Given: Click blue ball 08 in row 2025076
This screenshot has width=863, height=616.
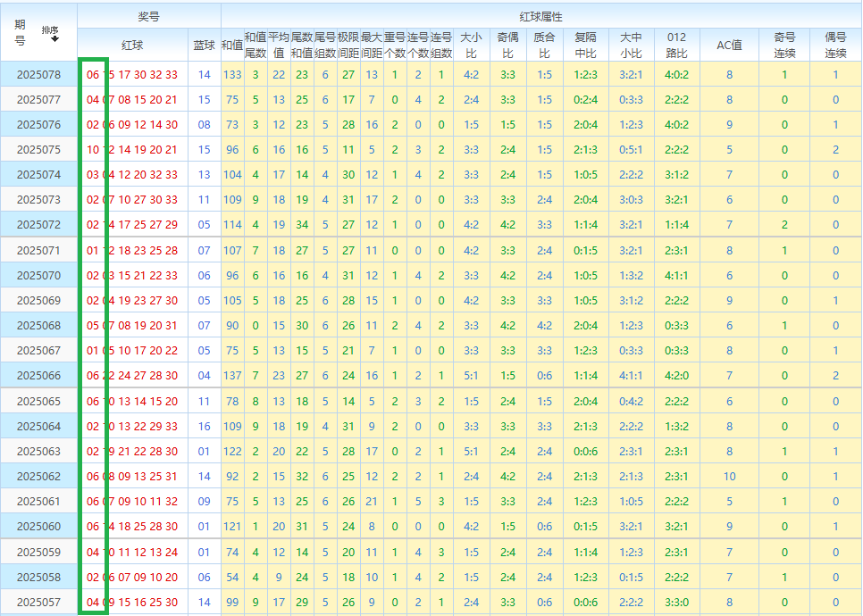Looking at the screenshot, I should point(205,125).
